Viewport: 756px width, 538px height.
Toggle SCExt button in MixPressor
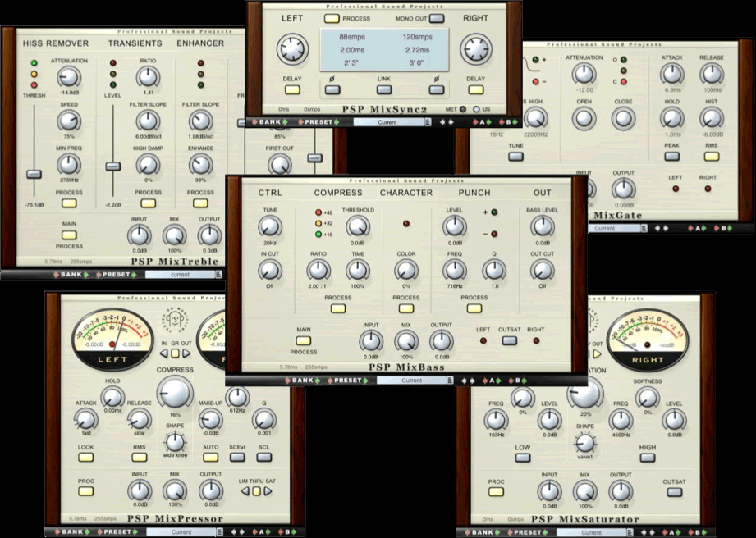(x=237, y=457)
